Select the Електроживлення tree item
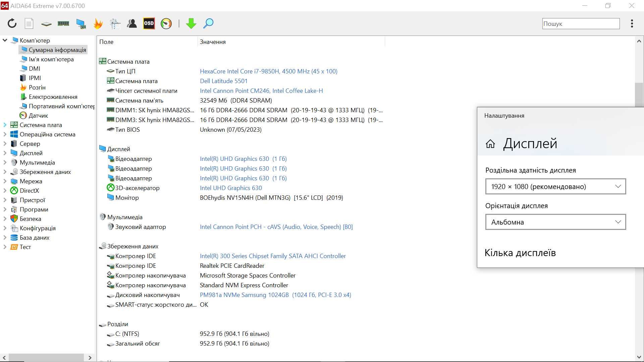This screenshot has height=362, width=644. click(49, 97)
